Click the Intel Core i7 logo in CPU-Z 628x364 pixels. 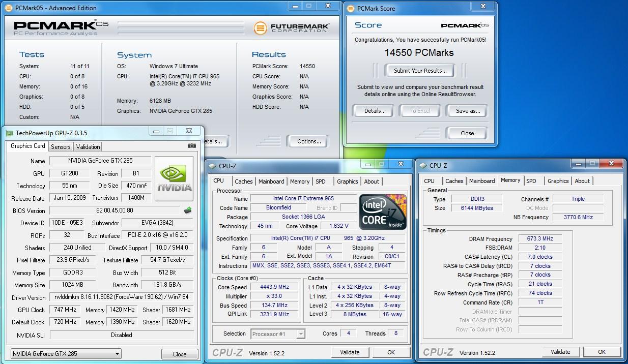click(x=383, y=212)
